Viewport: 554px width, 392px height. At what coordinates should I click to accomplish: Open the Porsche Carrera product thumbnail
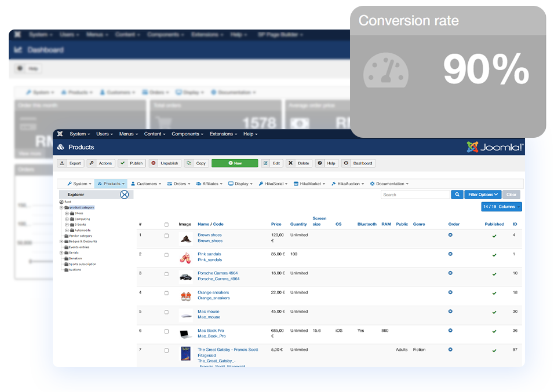click(185, 277)
